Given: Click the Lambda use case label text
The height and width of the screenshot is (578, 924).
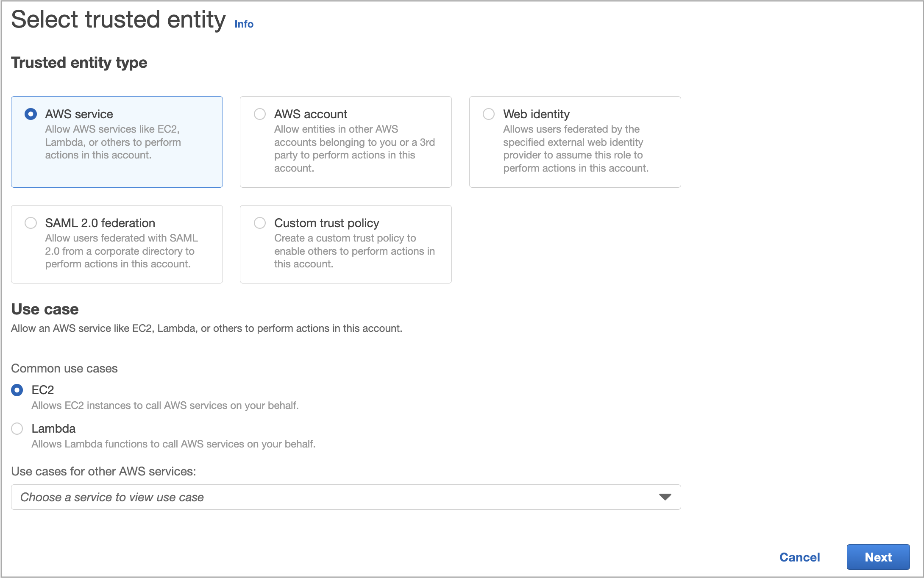Looking at the screenshot, I should coord(53,429).
